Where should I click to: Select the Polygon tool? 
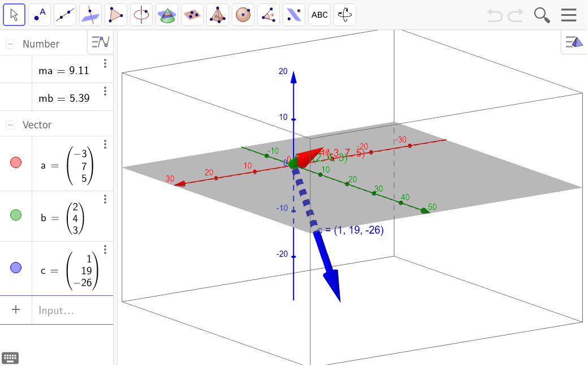tap(116, 15)
